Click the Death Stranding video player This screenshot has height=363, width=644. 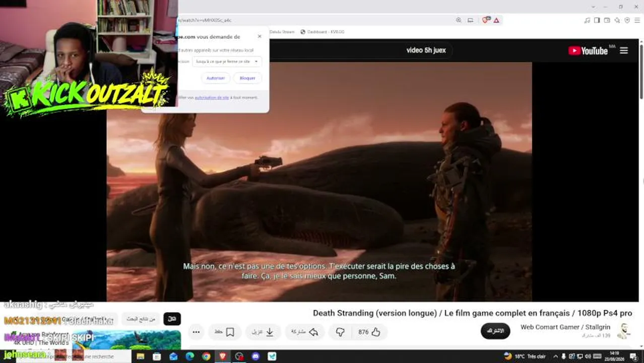coord(319,181)
